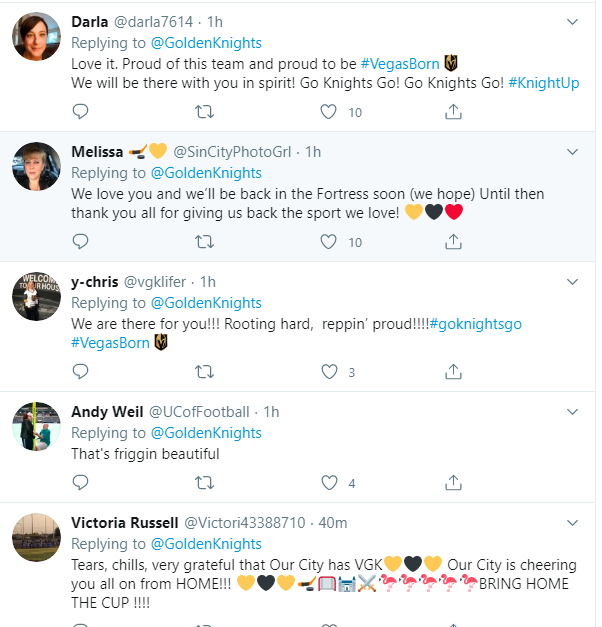Retweet Melissa's tweet
602x627 pixels.
pos(205,241)
